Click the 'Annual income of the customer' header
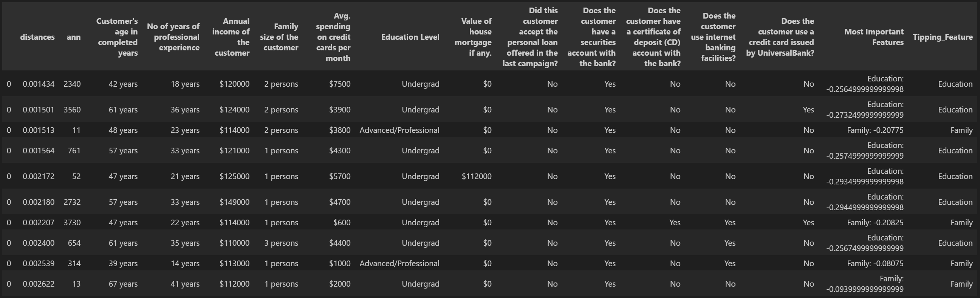980x298 pixels. 231,37
